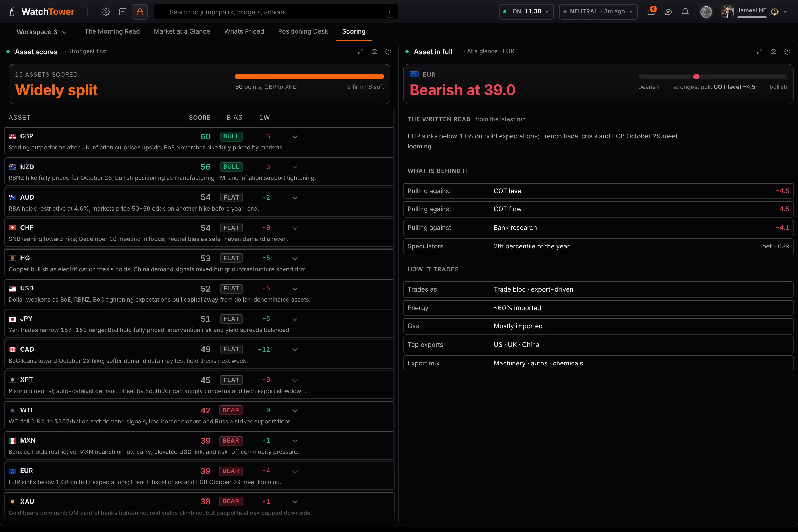Switch to Whats Priced tab
This screenshot has width=798, height=532.
click(244, 31)
